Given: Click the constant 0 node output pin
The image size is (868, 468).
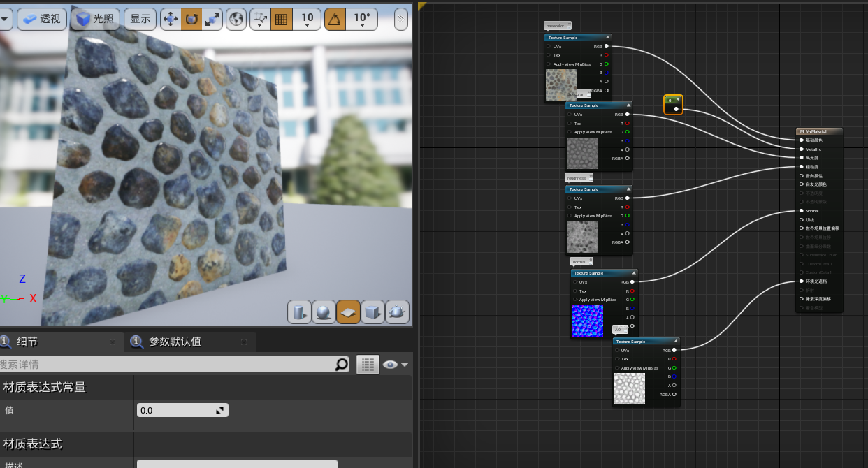Looking at the screenshot, I should click(677, 109).
